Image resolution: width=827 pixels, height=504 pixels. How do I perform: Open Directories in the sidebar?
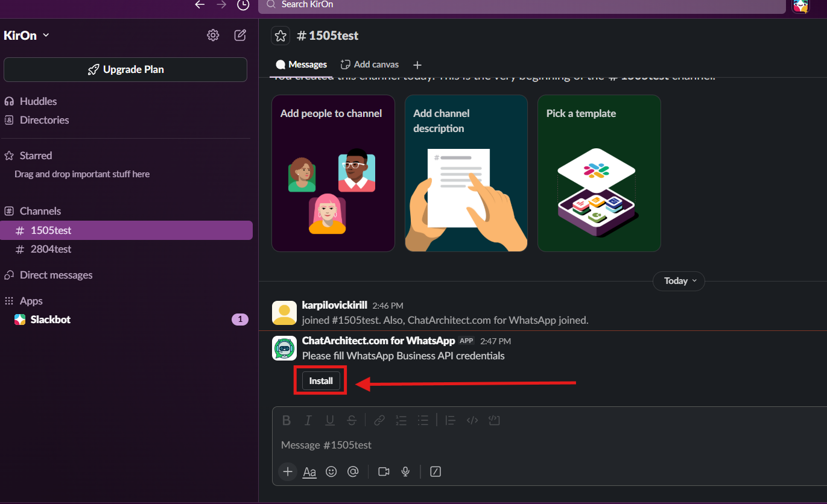[x=44, y=120]
